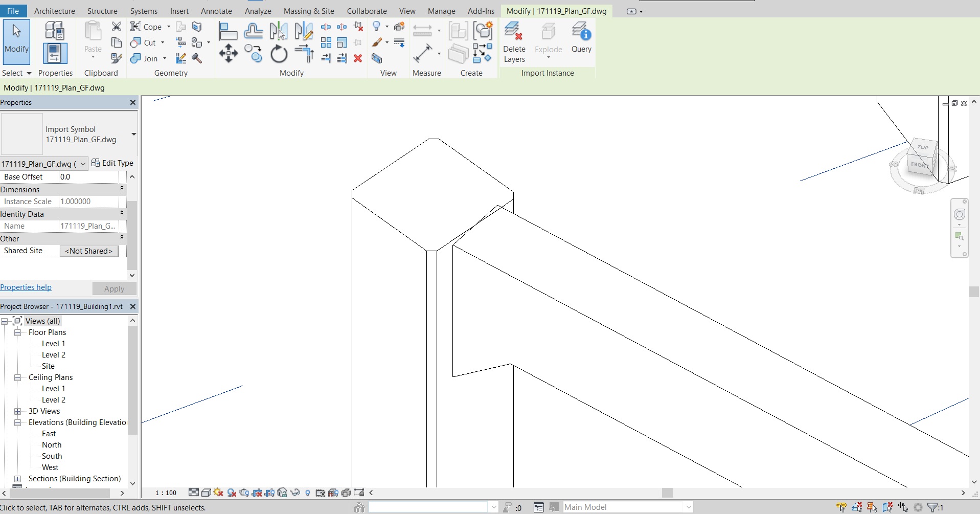Viewport: 980px width, 514px height.
Task: Open the Align tool
Action: 228,31
